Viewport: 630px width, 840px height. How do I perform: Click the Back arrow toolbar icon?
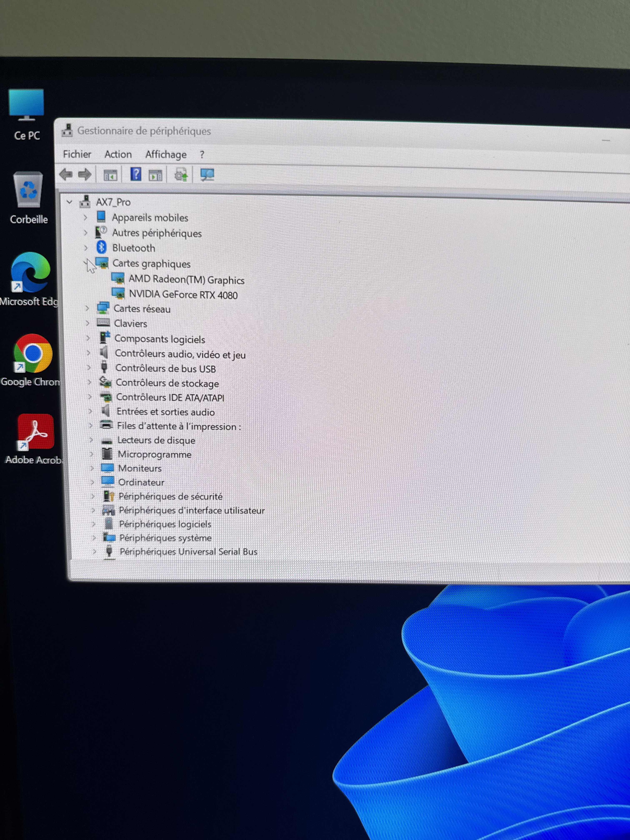pyautogui.click(x=66, y=174)
